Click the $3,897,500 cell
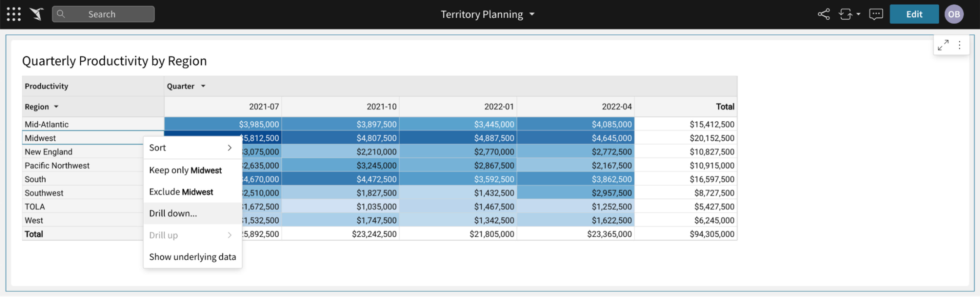 (340, 124)
